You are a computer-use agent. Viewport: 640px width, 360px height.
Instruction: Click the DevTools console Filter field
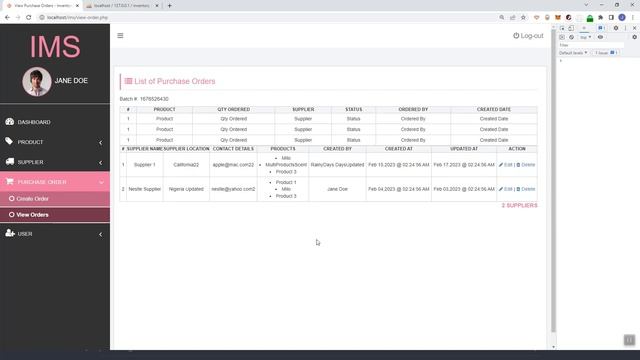(591, 45)
